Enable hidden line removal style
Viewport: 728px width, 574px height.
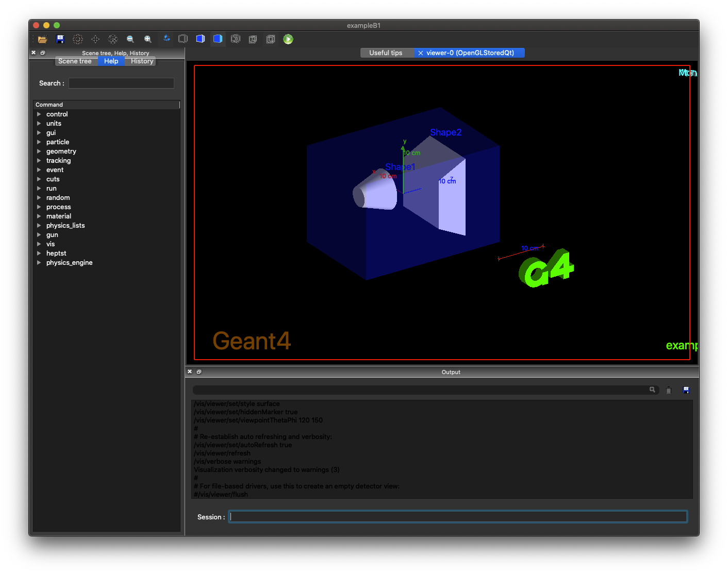point(183,39)
